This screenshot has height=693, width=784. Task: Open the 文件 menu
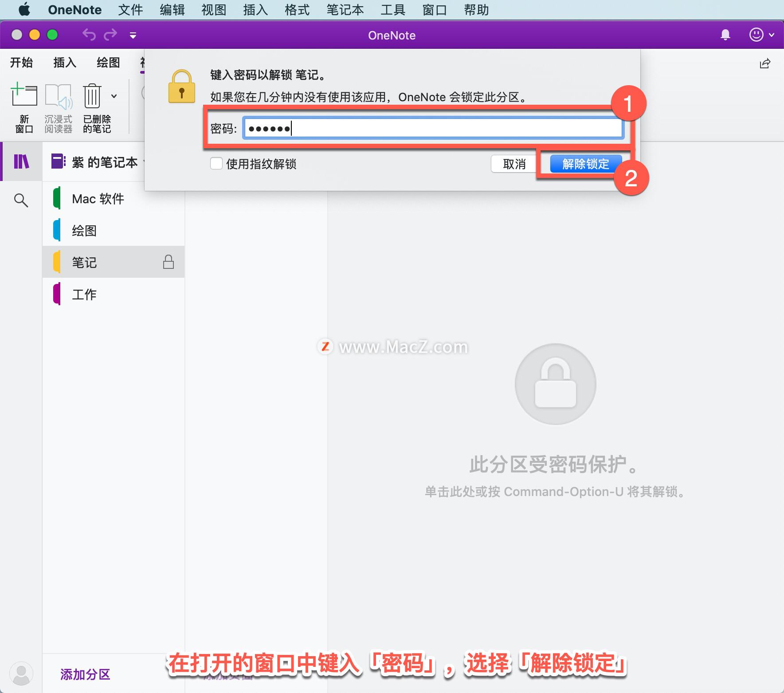pos(130,10)
